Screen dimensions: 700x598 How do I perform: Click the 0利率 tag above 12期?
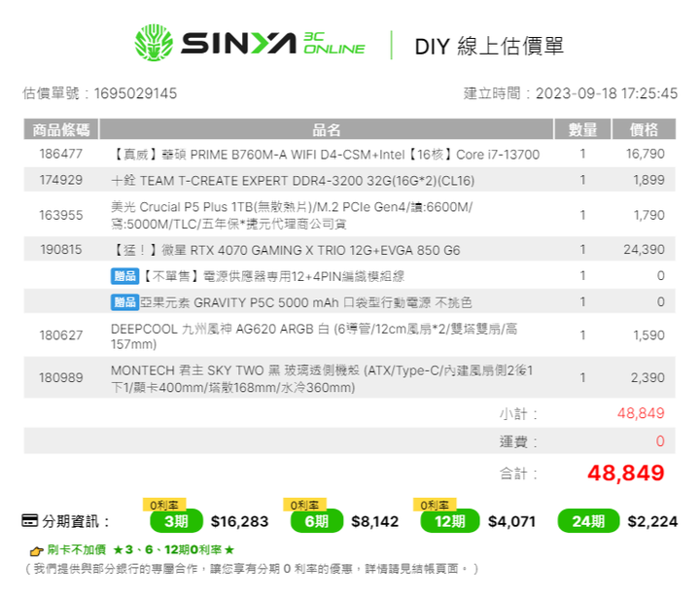coord(435,505)
